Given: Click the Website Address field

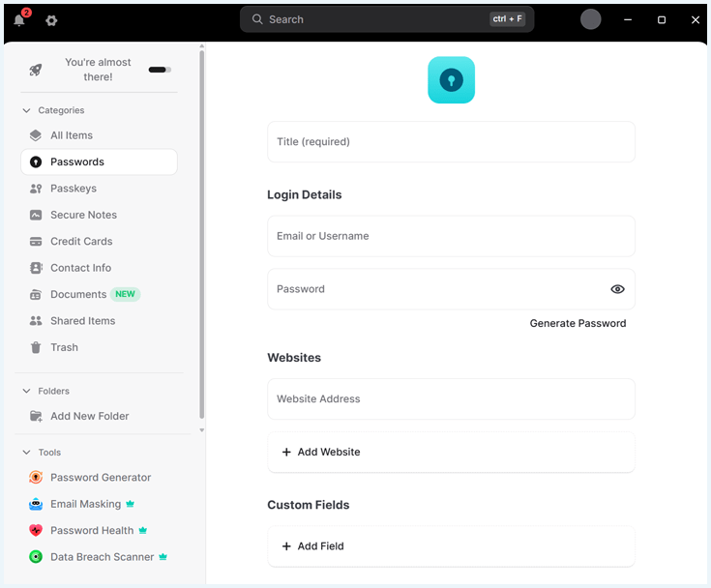Looking at the screenshot, I should click(451, 399).
